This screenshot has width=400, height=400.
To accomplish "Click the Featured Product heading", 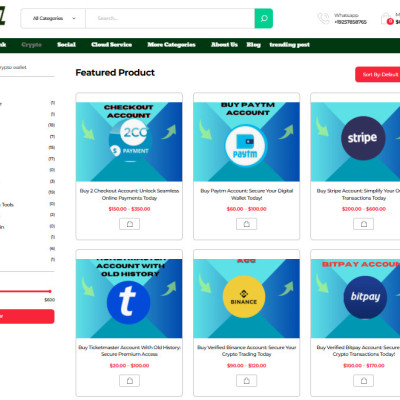I will click(x=115, y=73).
